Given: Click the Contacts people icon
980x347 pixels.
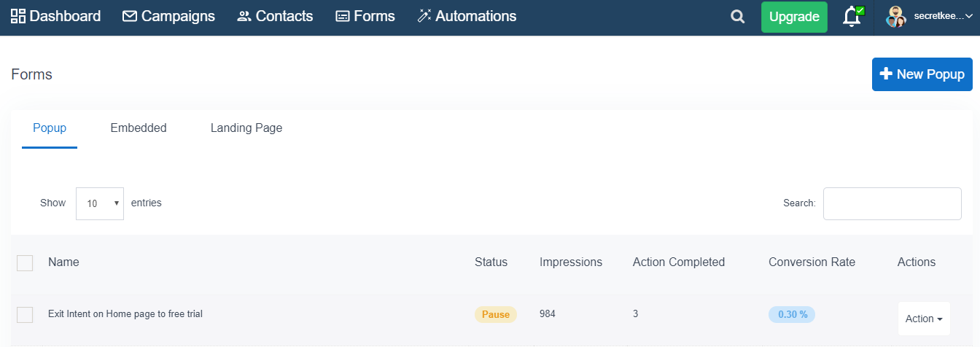Looking at the screenshot, I should pos(244,16).
